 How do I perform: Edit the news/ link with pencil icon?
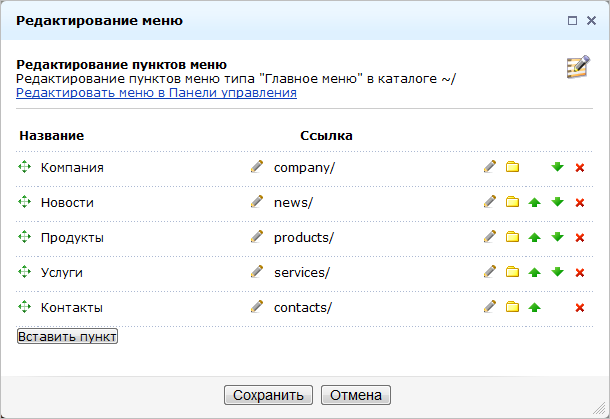tap(490, 202)
